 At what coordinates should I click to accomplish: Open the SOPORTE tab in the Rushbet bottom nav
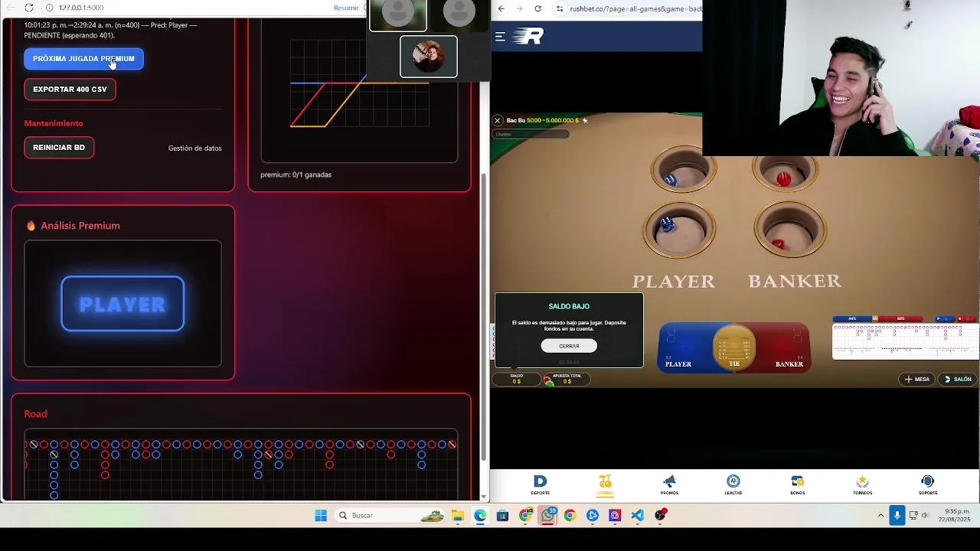[928, 484]
